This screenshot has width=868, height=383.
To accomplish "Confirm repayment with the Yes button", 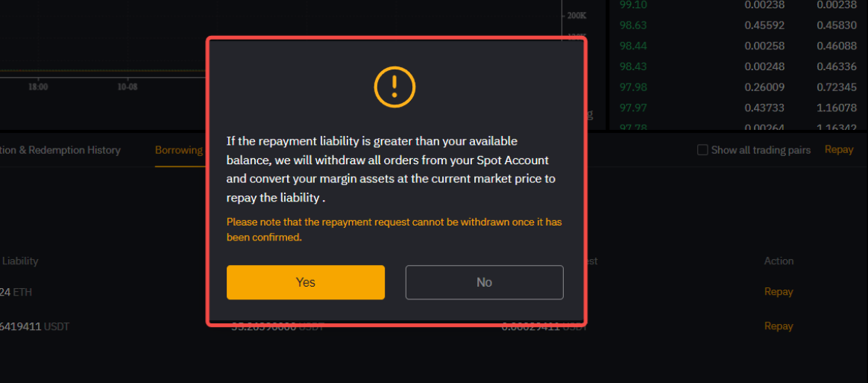I will click(x=306, y=282).
